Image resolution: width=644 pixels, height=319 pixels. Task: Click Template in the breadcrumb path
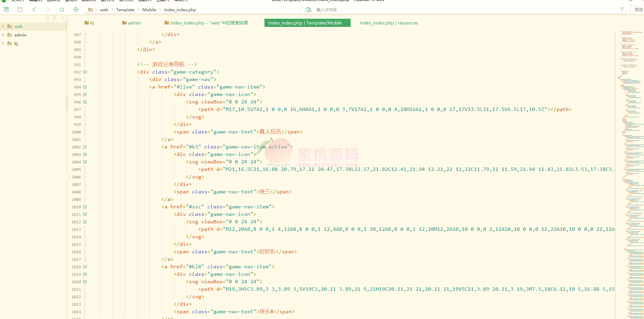125,10
